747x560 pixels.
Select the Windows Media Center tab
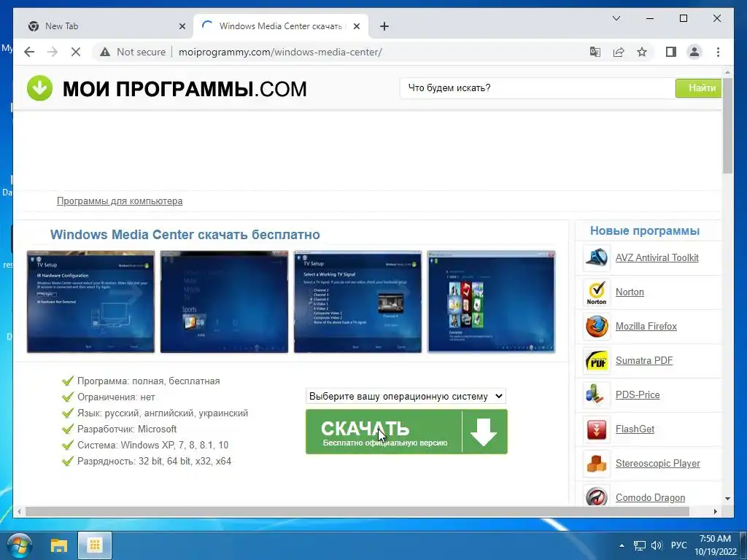(x=281, y=26)
